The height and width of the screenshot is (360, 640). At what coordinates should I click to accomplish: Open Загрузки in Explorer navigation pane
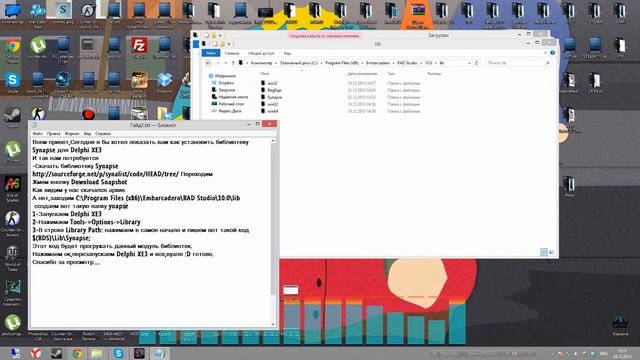[x=227, y=90]
